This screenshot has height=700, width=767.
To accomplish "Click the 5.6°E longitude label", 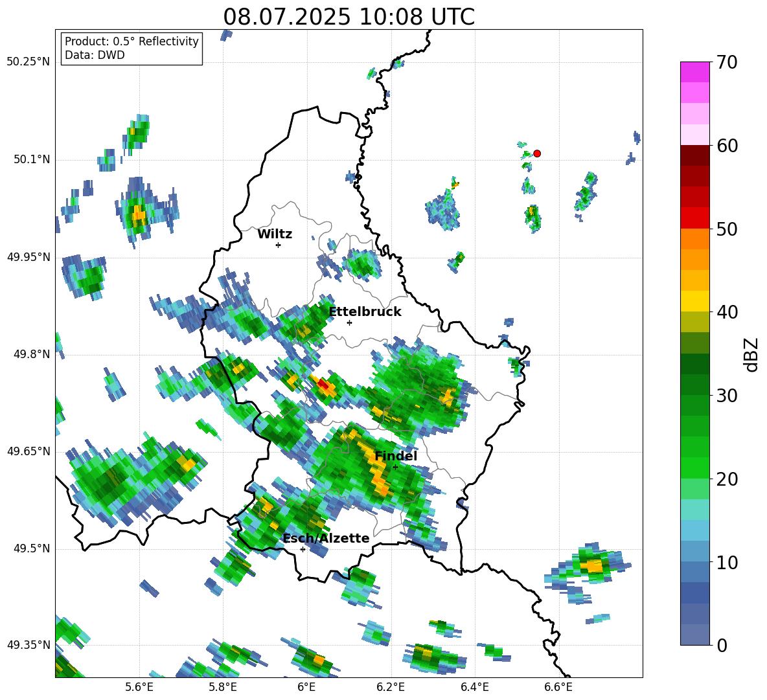I will 139,688.
